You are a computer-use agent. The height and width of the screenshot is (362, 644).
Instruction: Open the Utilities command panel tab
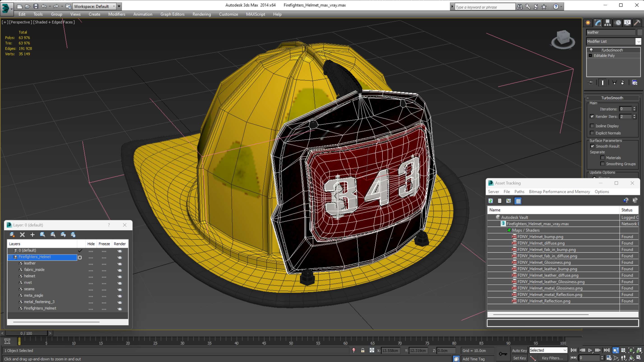point(637,23)
